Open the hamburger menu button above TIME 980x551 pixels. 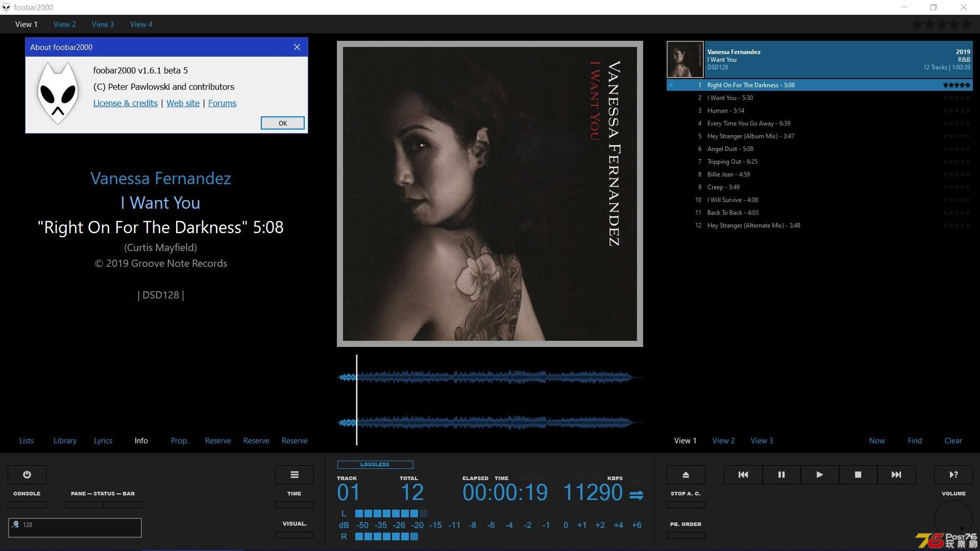click(x=295, y=474)
